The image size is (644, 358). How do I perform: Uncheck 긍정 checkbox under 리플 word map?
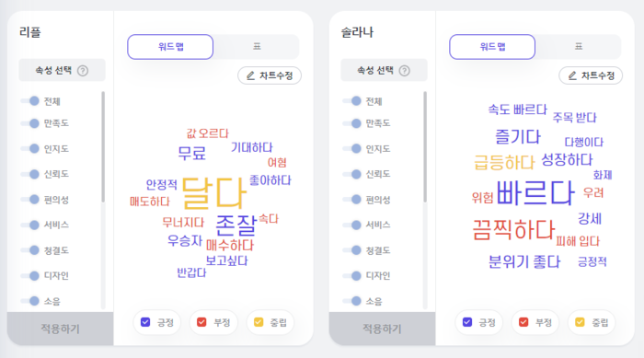click(145, 322)
